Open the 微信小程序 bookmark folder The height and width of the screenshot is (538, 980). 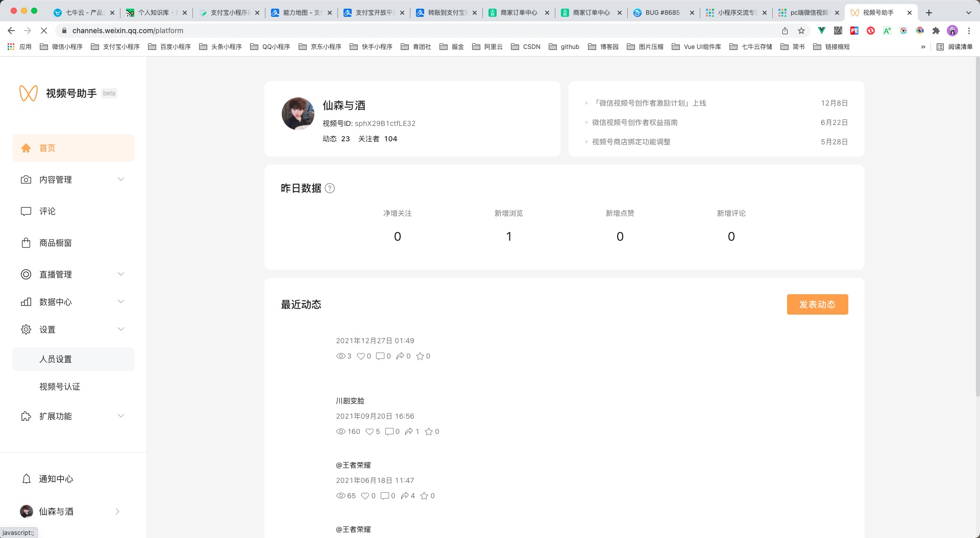pyautogui.click(x=61, y=46)
